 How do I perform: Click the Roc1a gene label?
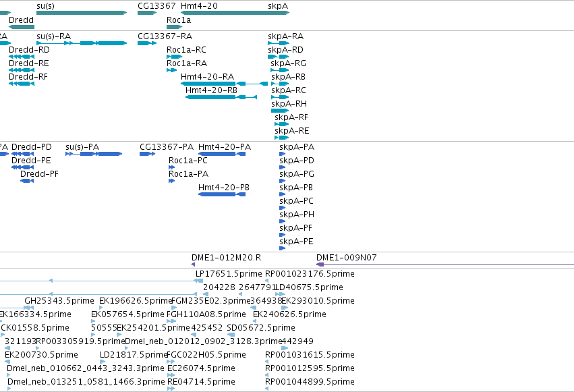(179, 20)
